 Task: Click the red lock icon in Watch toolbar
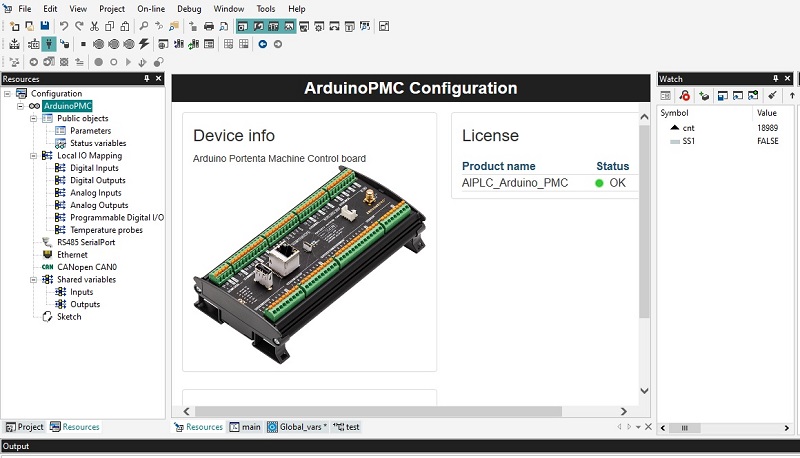[685, 95]
